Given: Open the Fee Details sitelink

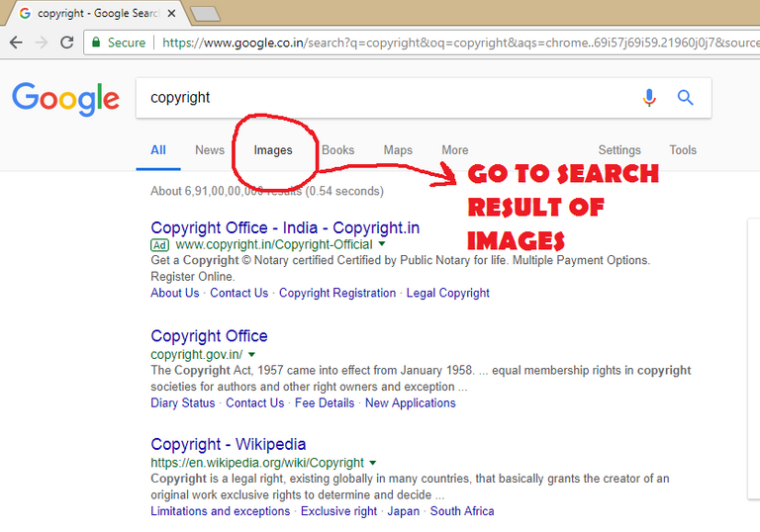Looking at the screenshot, I should pos(324,402).
